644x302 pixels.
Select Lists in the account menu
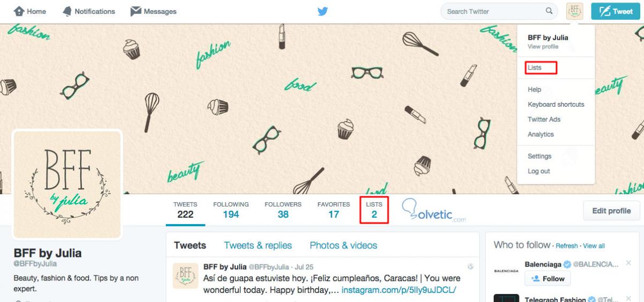[535, 68]
